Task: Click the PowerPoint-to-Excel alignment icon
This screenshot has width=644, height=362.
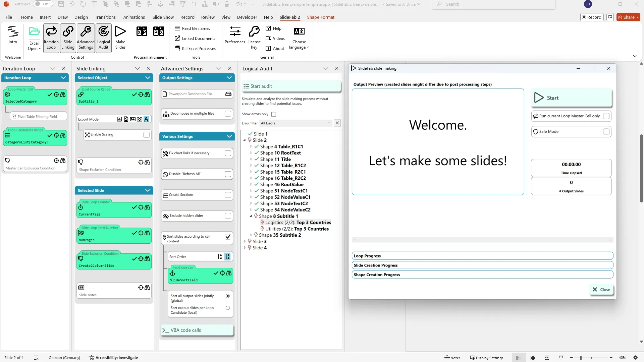Action: (x=158, y=31)
